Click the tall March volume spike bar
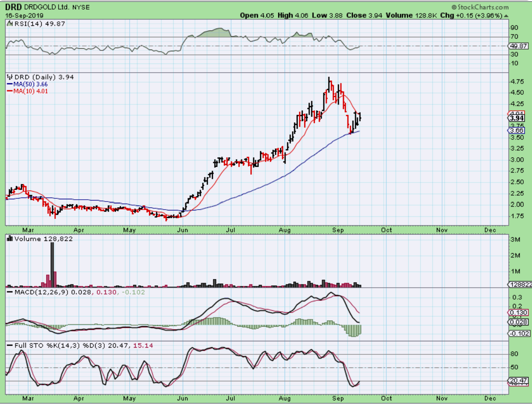The image size is (532, 404). pos(52,264)
